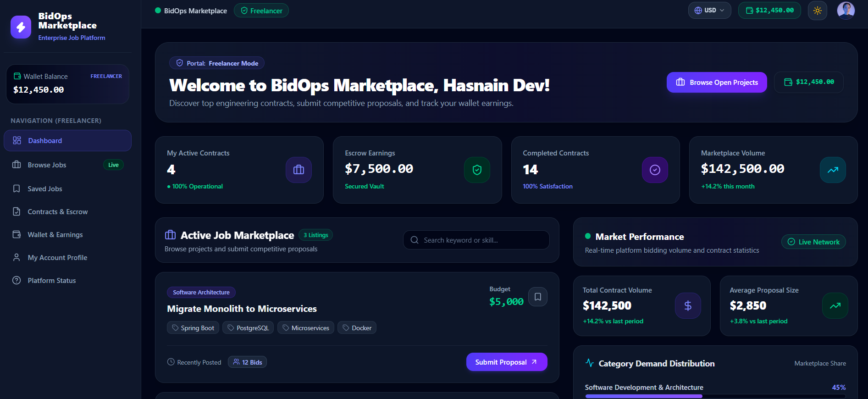Click the Wallet Balance card in sidebar
The height and width of the screenshot is (399, 868).
[67, 84]
